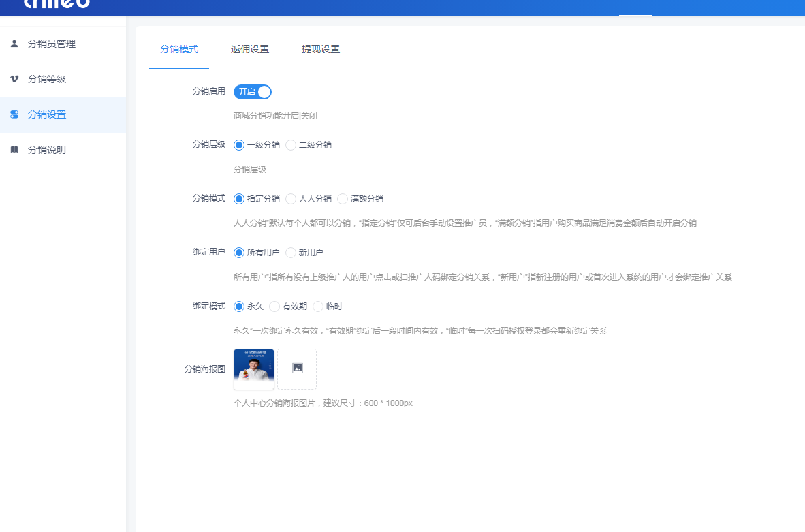Image resolution: width=805 pixels, height=532 pixels.
Task: Set 绑定模式 to 永久
Action: click(x=239, y=307)
